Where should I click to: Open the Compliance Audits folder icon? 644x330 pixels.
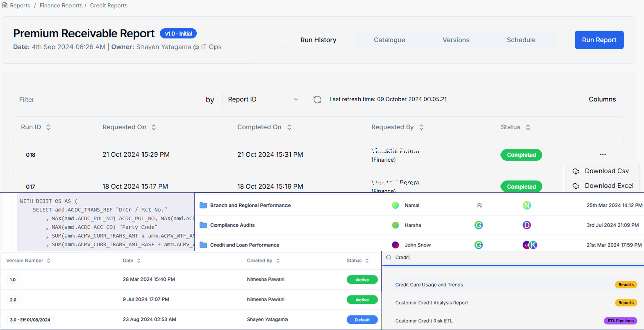click(x=203, y=225)
